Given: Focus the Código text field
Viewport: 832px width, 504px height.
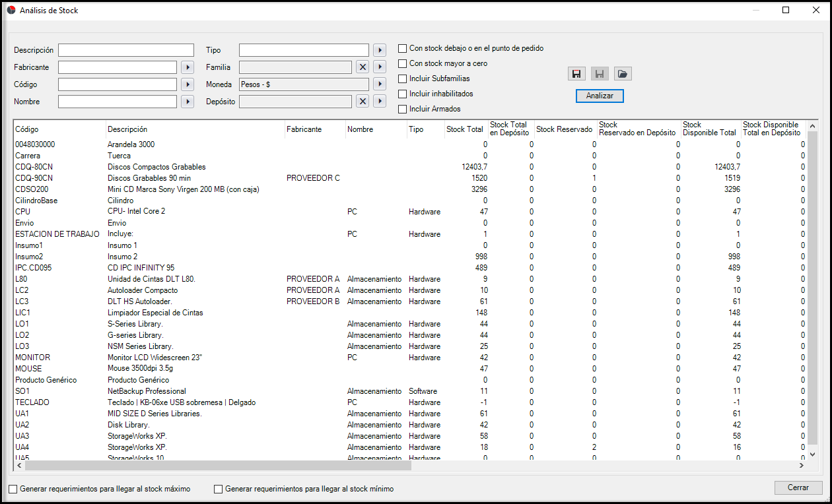Looking at the screenshot, I should 118,84.
